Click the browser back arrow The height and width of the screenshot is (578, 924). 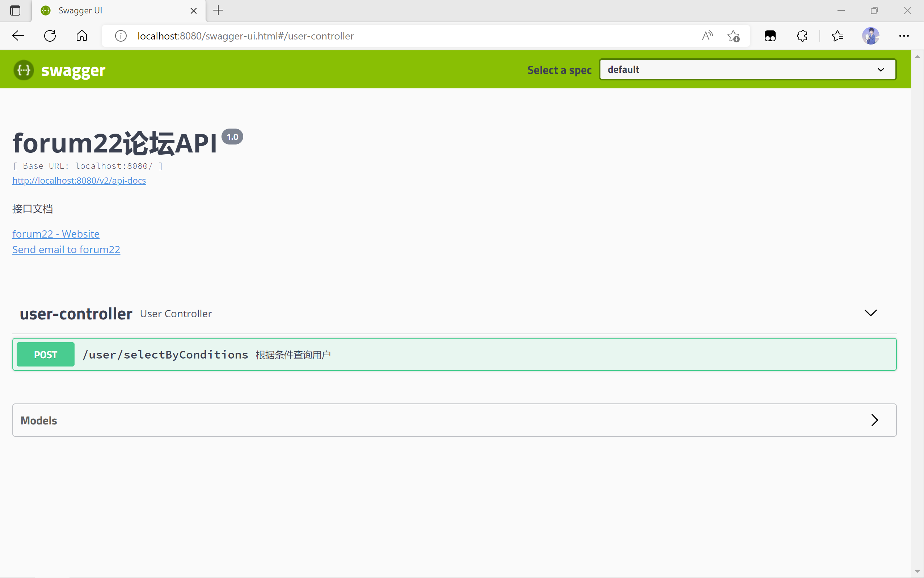pyautogui.click(x=18, y=36)
